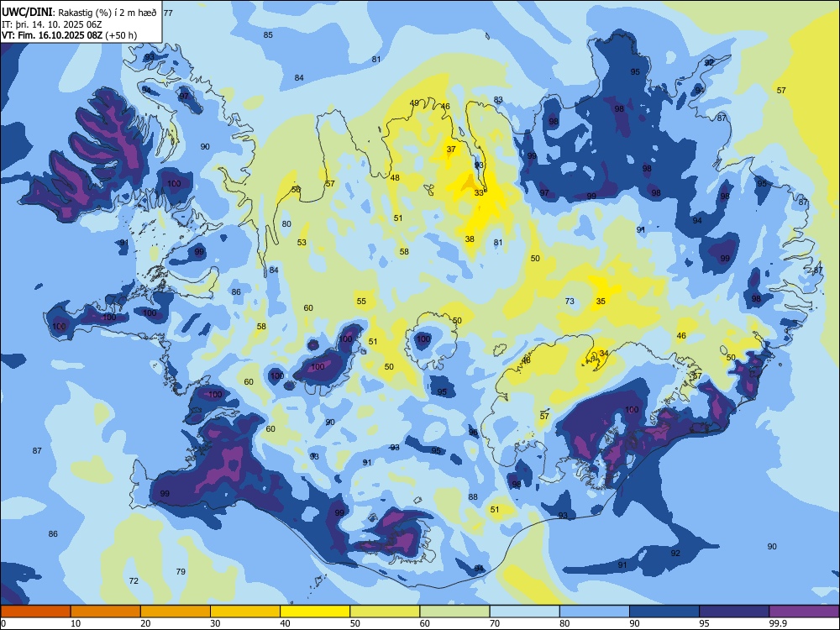Click the medium blue 90–95 legend swatch
This screenshot has width=840, height=630.
tap(664, 612)
